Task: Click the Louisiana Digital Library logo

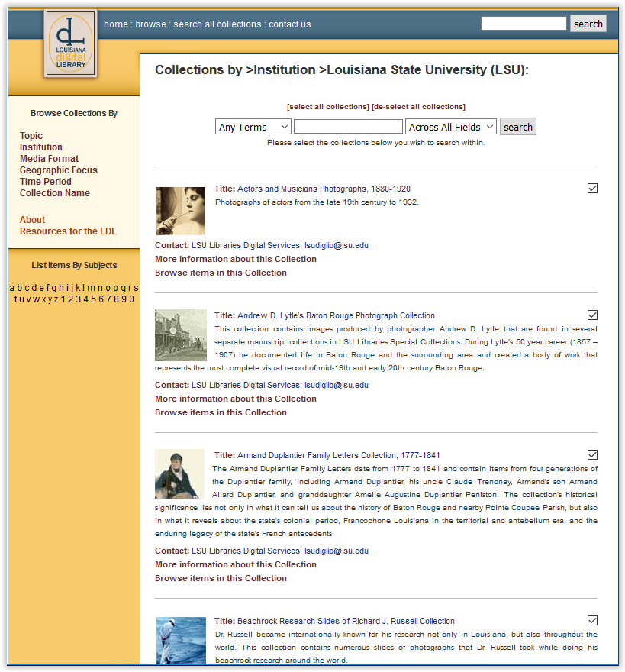Action: (71, 44)
